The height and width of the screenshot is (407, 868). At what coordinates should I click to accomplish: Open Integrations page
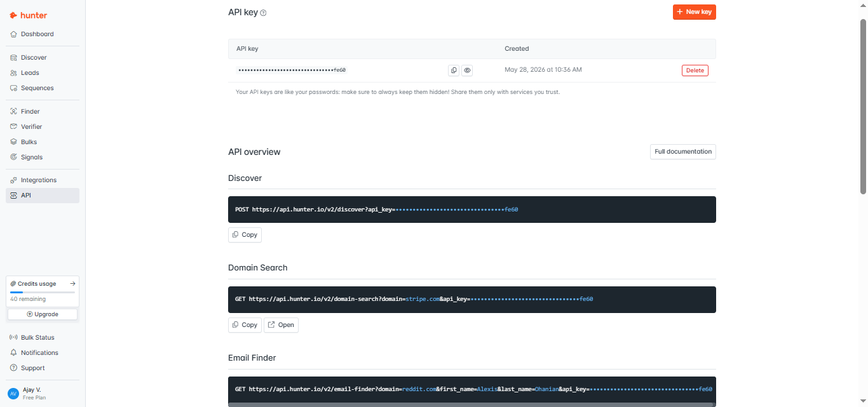(x=43, y=180)
